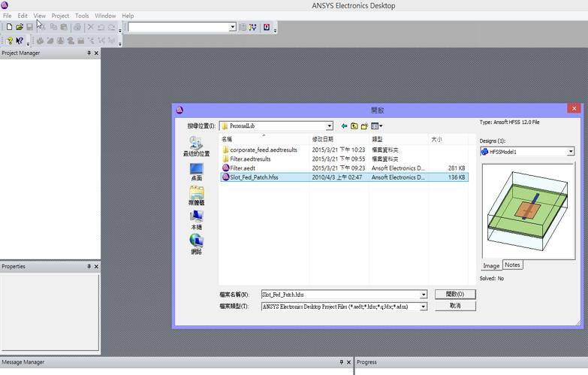Click the yellow question mark help icon
The width and height of the screenshot is (588, 375).
[9, 41]
